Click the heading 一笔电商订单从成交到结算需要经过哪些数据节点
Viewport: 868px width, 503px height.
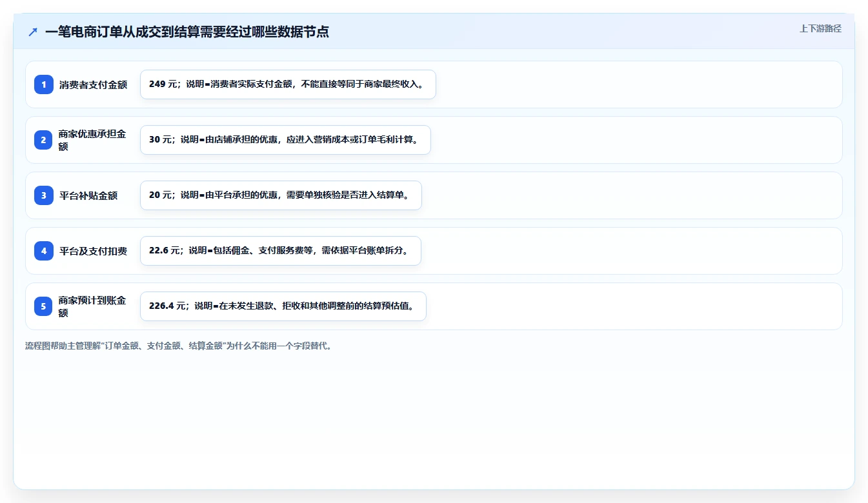click(187, 32)
